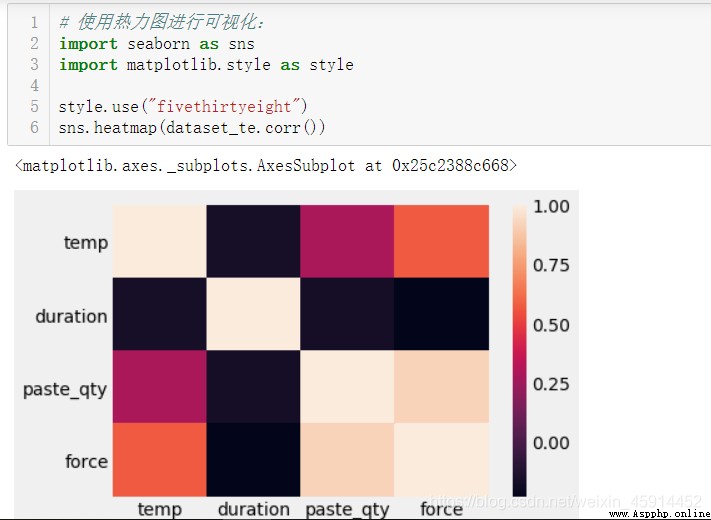Click the 'import seaborn as sns' code line
This screenshot has height=520, width=711.
(x=157, y=44)
